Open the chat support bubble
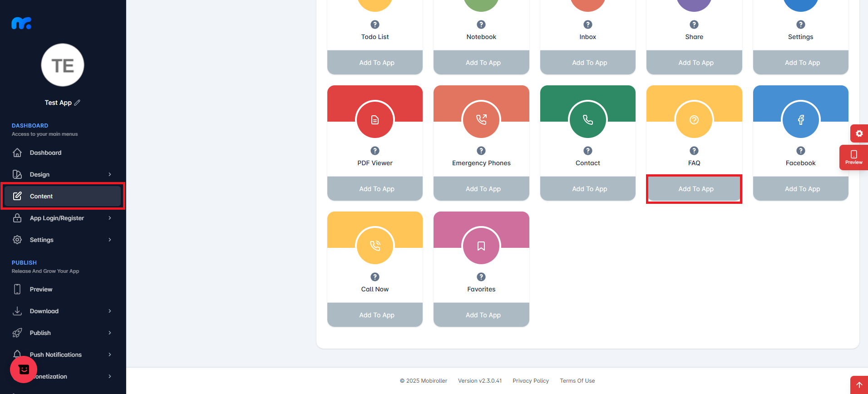 coord(24,369)
